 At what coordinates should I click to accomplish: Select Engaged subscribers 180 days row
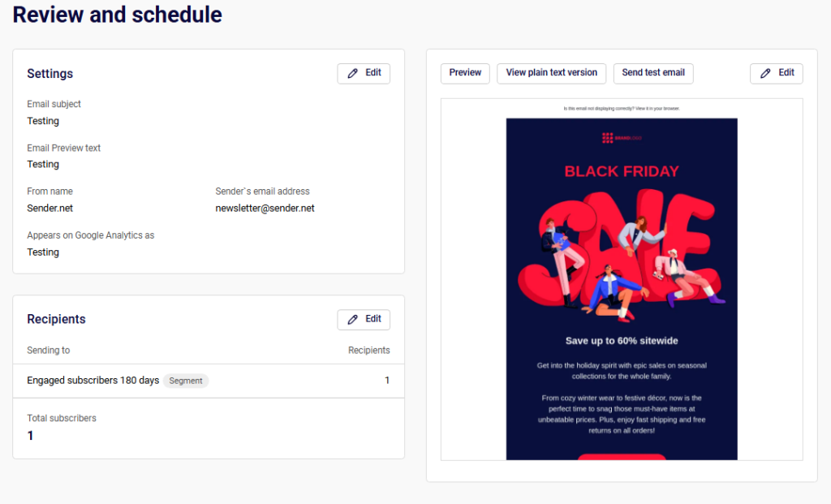93,381
